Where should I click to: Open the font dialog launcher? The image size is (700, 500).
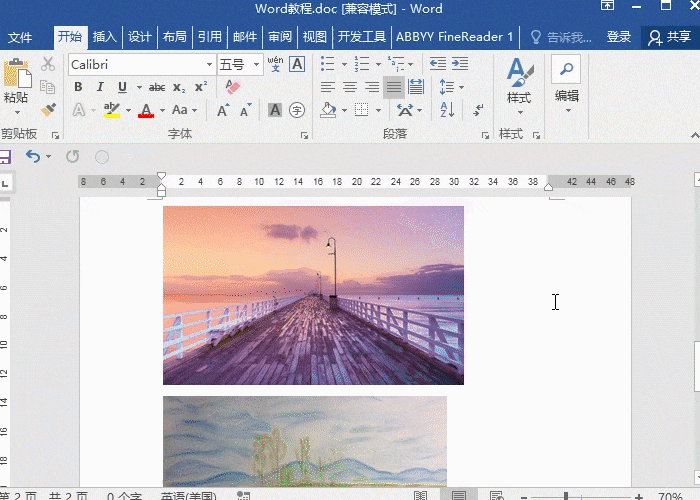click(x=304, y=135)
